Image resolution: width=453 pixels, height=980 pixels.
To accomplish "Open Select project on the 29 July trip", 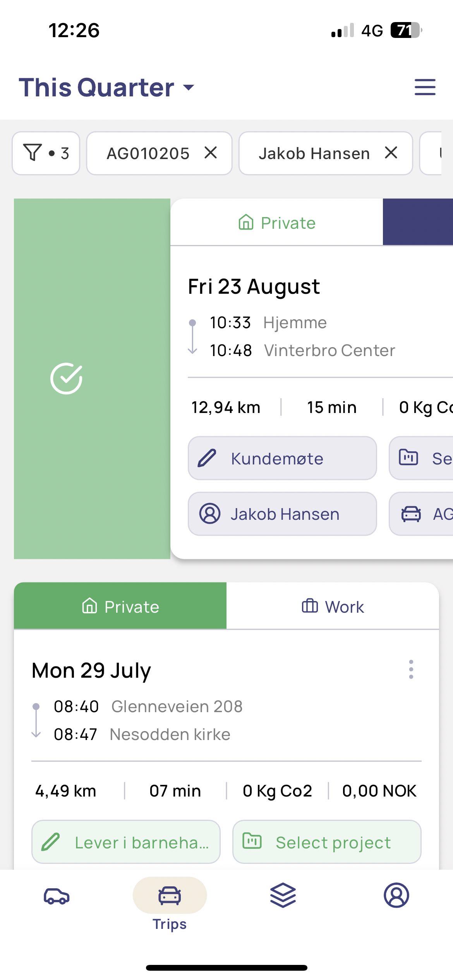I will pyautogui.click(x=327, y=842).
